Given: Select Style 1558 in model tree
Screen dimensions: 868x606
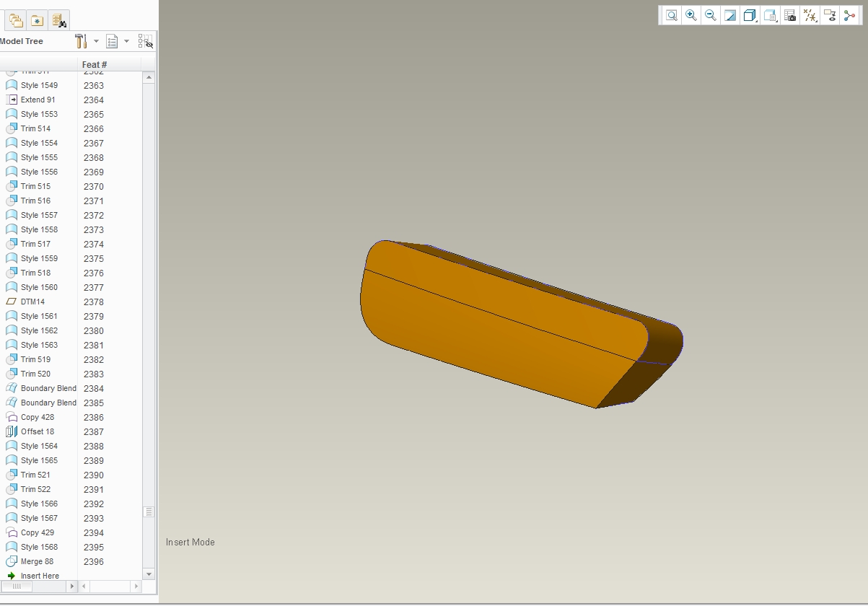Looking at the screenshot, I should point(39,229).
